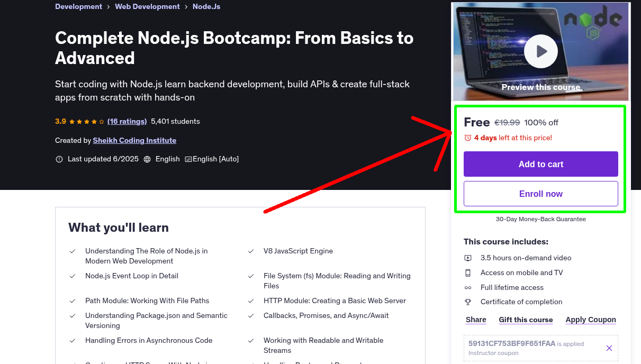
Task: Click 30-Day Money-Back Guarantee text
Action: click(541, 219)
